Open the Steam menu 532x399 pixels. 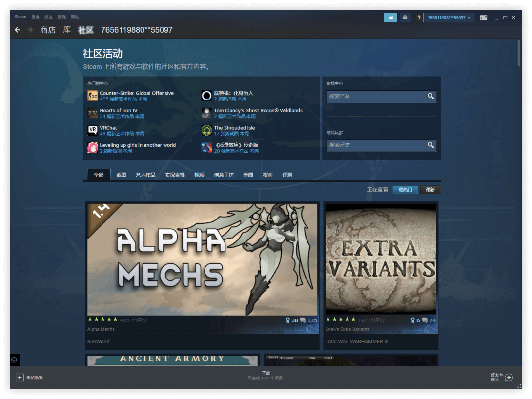point(20,17)
